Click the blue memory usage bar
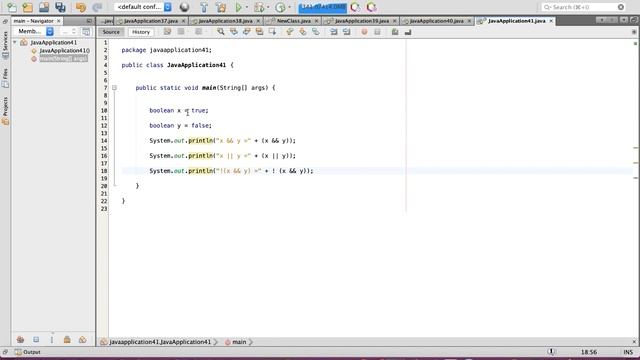The width and height of the screenshot is (640, 360). click(322, 7)
